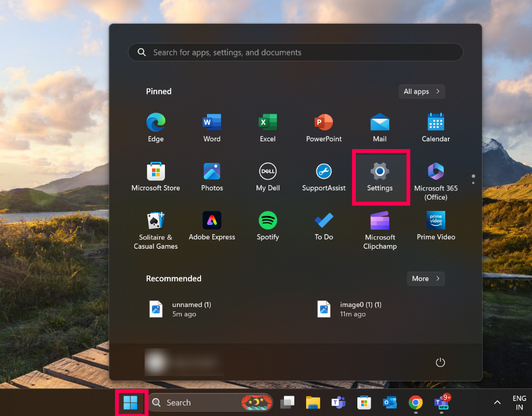Open the To Do app
Image resolution: width=532 pixels, height=416 pixels.
click(x=324, y=226)
